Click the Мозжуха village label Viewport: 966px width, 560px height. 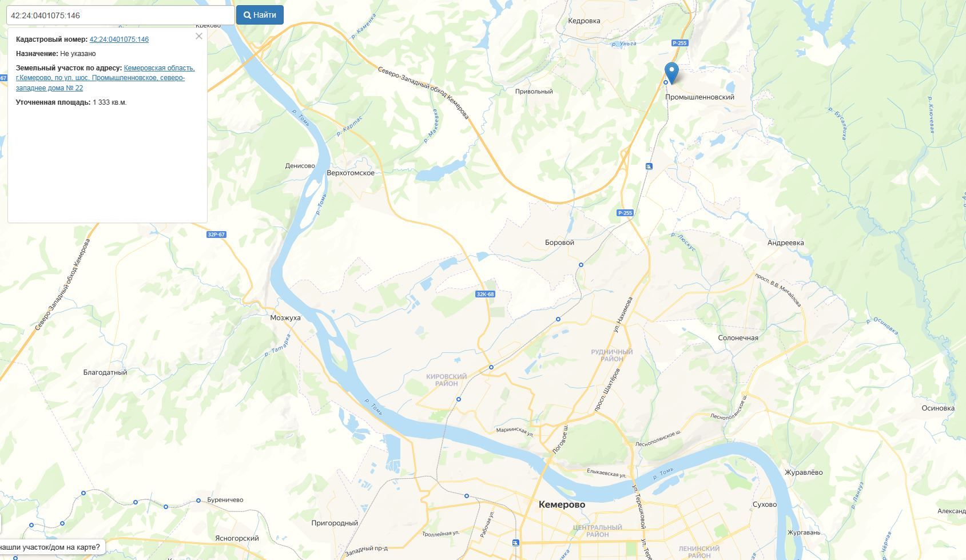[285, 318]
